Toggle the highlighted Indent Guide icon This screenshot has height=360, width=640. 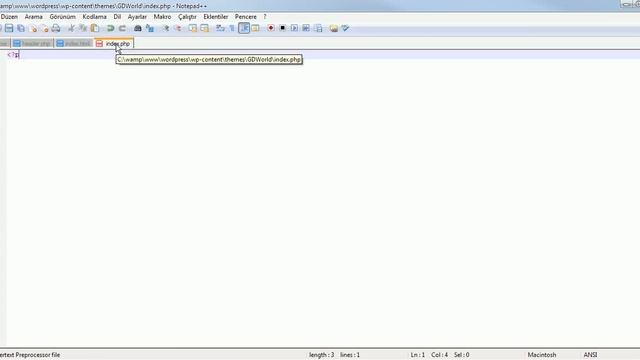click(244, 28)
